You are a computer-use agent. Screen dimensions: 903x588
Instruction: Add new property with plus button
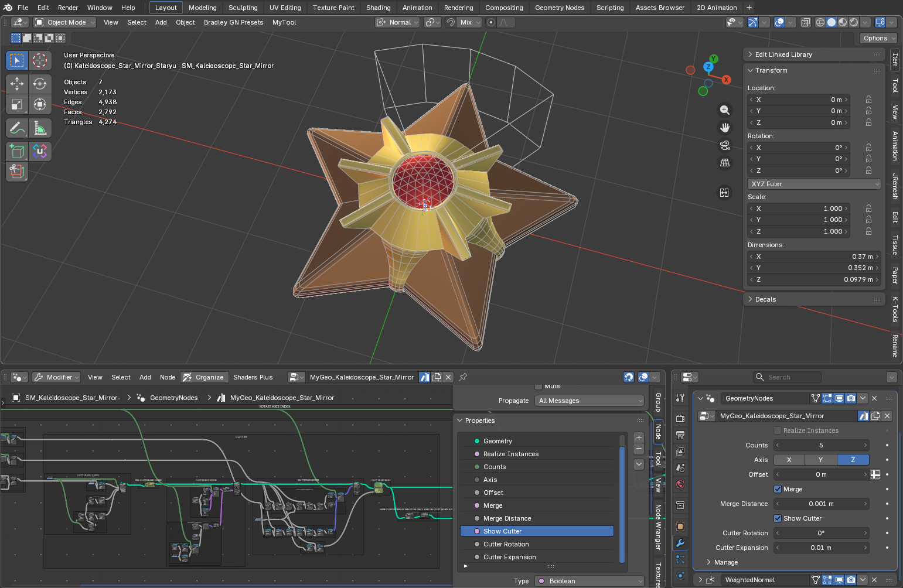tap(639, 437)
